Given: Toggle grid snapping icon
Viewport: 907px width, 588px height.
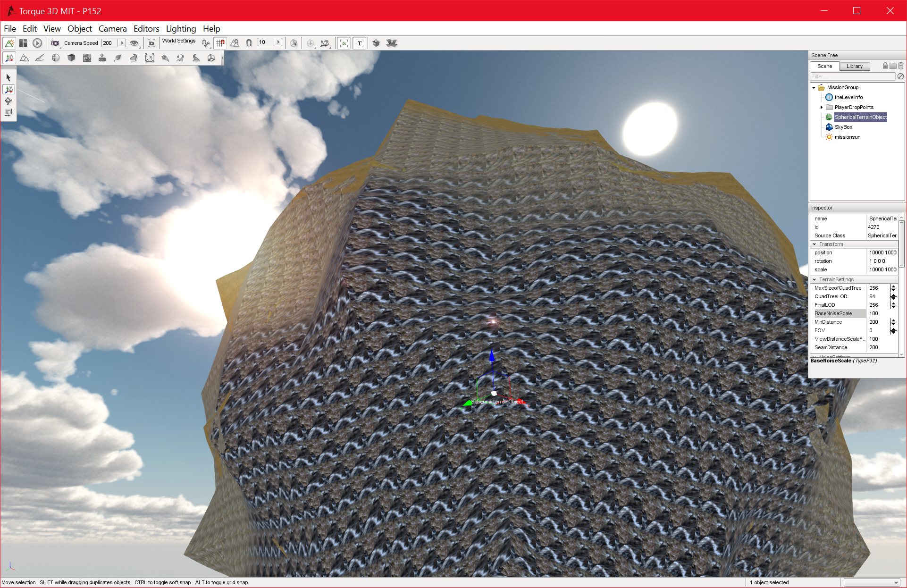Looking at the screenshot, I should tap(220, 43).
